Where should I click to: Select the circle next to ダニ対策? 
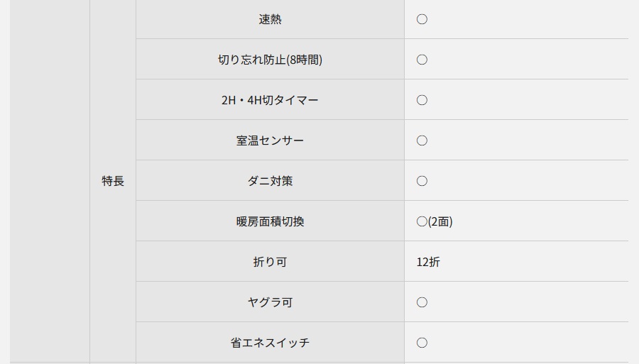pyautogui.click(x=422, y=181)
